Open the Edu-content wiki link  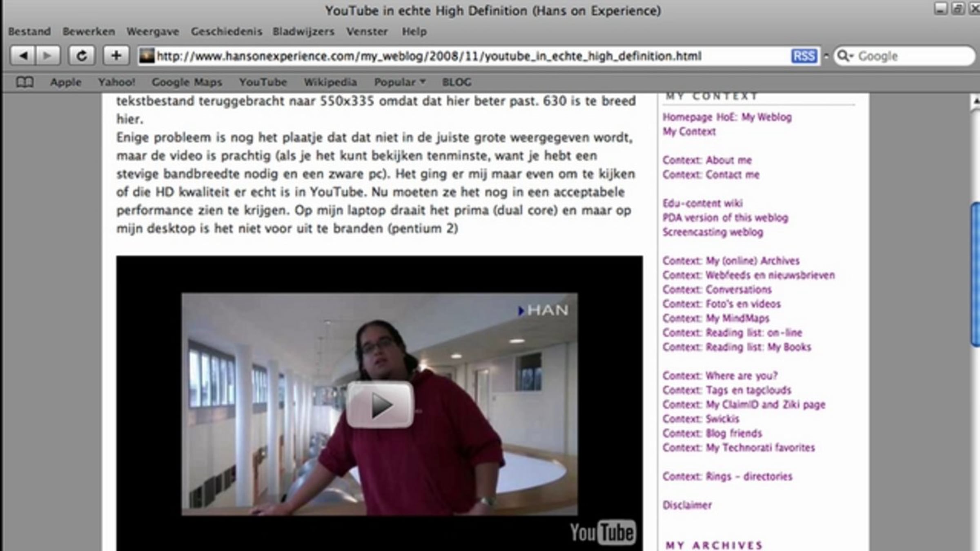click(702, 203)
